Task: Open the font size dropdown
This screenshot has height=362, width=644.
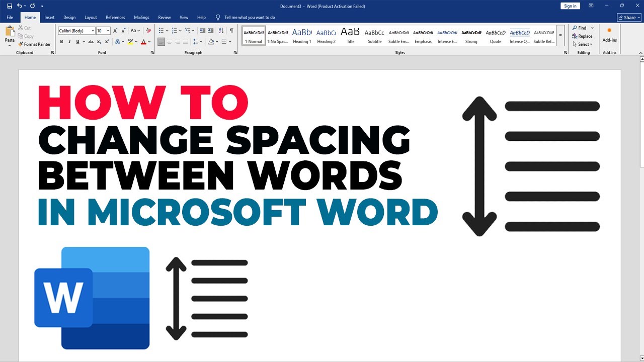Action: point(108,31)
